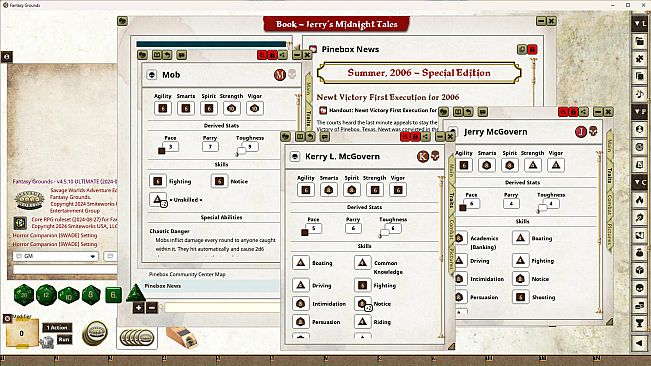Toggle the Mob window lock icon
Image resolution: width=651 pixels, height=366 pixels.
click(272, 55)
